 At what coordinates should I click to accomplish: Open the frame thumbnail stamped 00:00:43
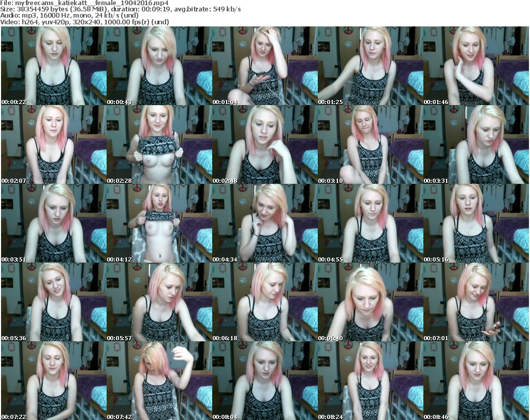tap(159, 66)
